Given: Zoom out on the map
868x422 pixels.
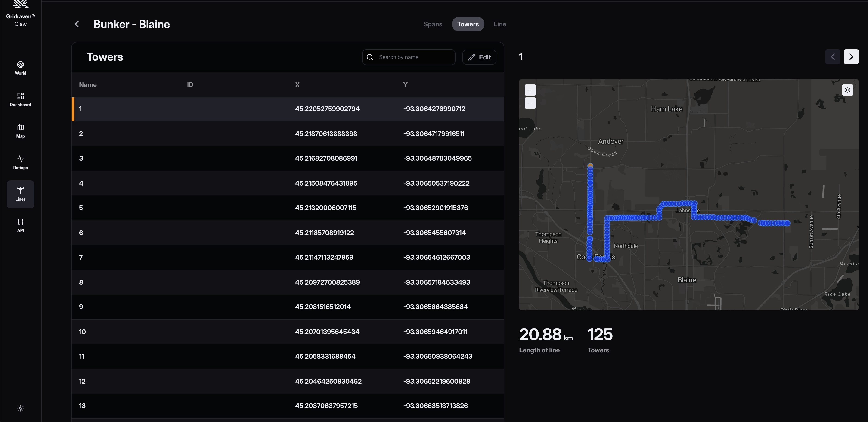Looking at the screenshot, I should point(530,103).
